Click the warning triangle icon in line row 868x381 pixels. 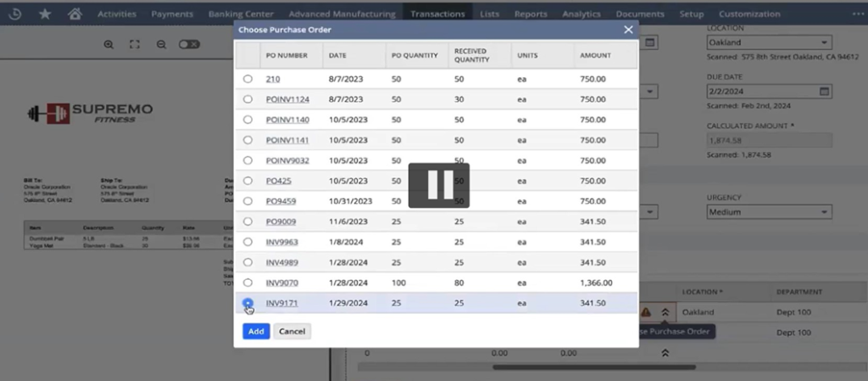point(646,312)
